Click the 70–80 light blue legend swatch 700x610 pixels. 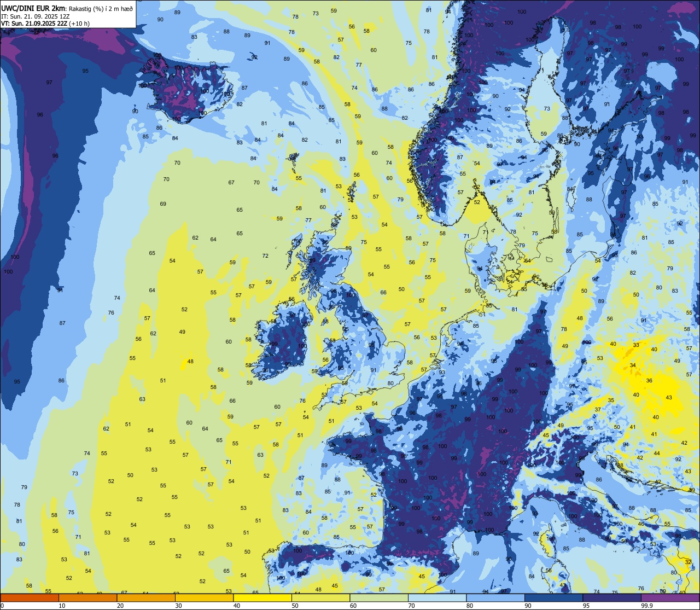click(437, 598)
